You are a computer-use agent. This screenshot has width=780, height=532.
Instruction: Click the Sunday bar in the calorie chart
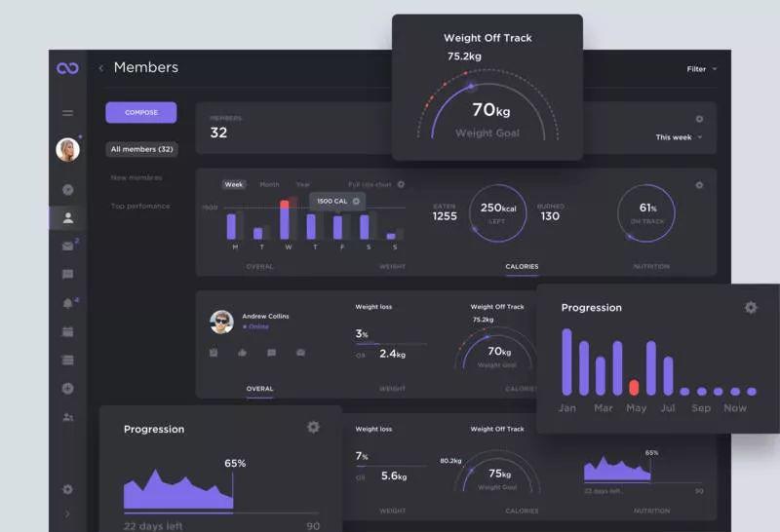tap(392, 236)
